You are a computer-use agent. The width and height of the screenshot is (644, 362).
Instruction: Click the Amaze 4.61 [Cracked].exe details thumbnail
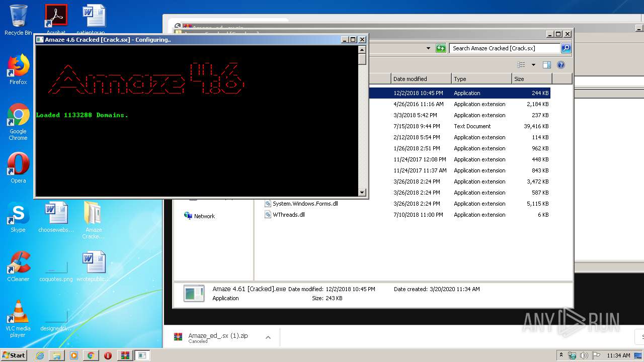tap(194, 294)
